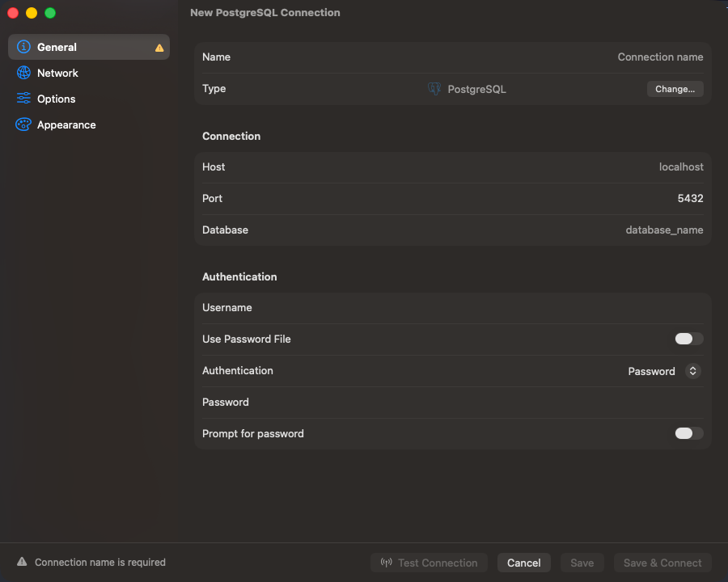Click into the Password input field
The height and width of the screenshot is (582, 728).
pos(453,403)
